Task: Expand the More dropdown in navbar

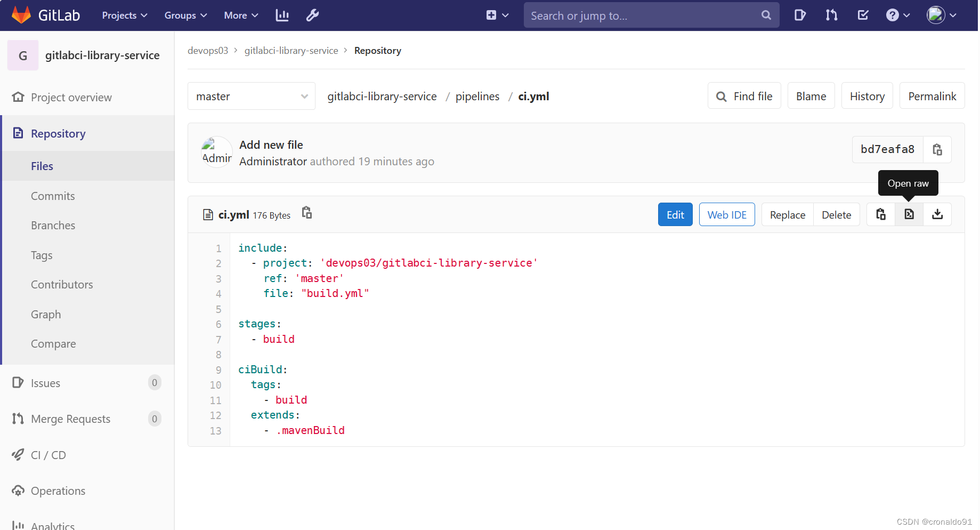Action: tap(241, 15)
